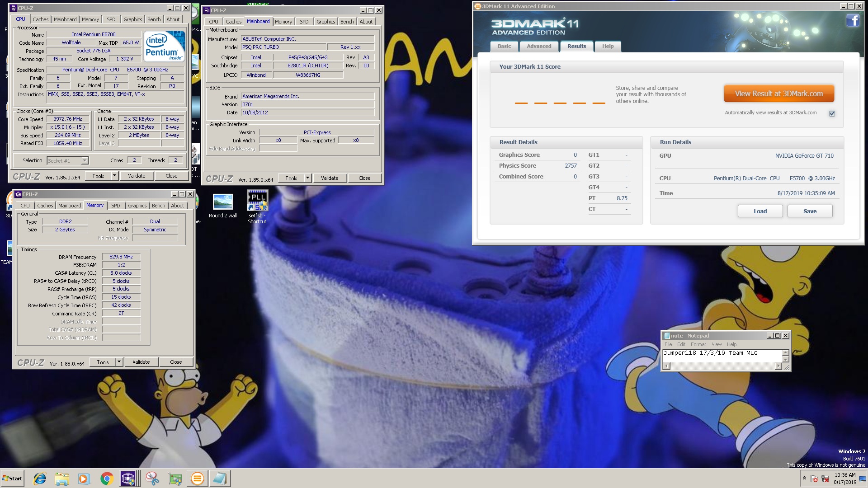This screenshot has width=868, height=488.
Task: Open the Socket #1 selection combo box
Action: [x=67, y=160]
